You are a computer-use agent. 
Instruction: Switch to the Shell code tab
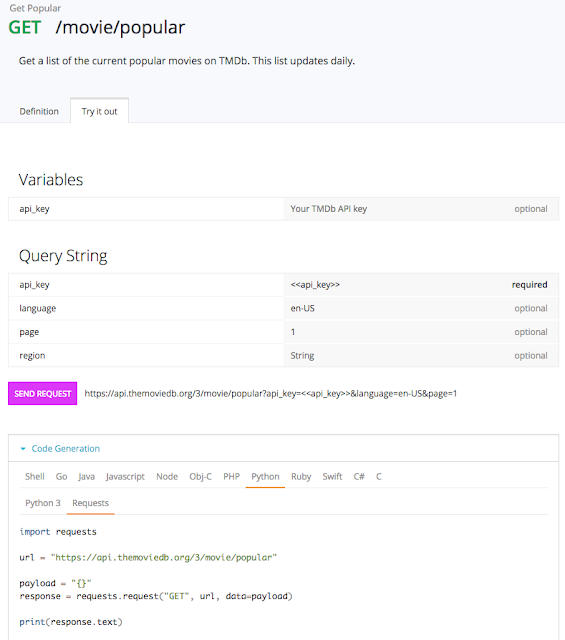tap(35, 476)
